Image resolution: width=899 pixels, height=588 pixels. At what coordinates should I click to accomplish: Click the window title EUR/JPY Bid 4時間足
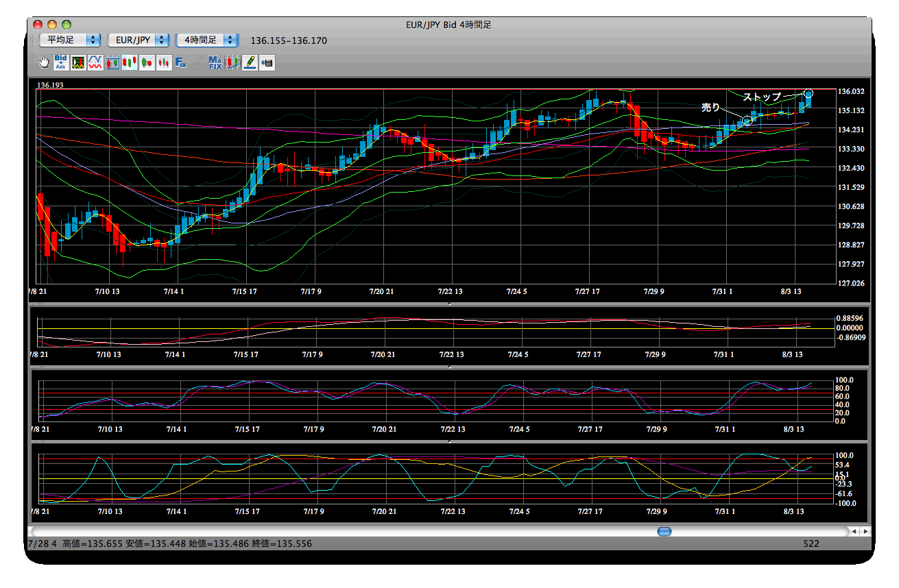point(448,25)
